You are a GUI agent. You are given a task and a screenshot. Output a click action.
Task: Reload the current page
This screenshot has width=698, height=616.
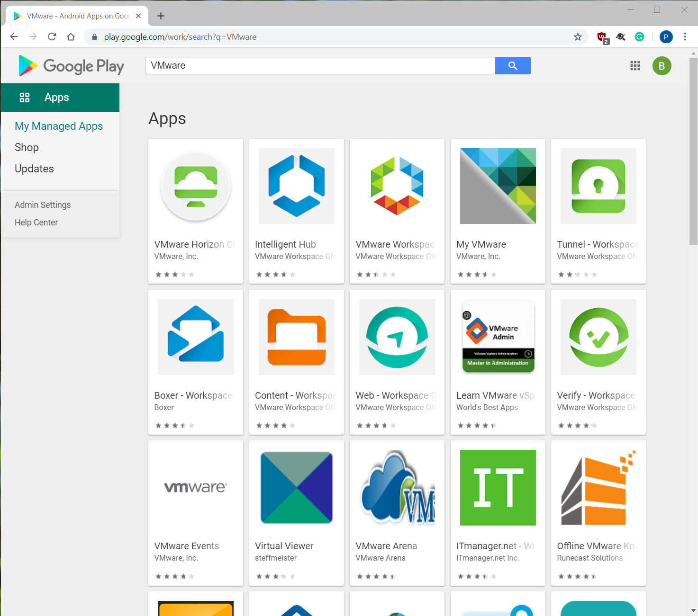(52, 37)
